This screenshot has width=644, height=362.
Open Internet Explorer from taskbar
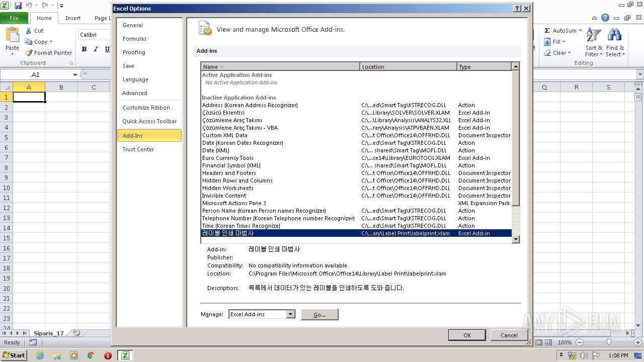[x=40, y=355]
